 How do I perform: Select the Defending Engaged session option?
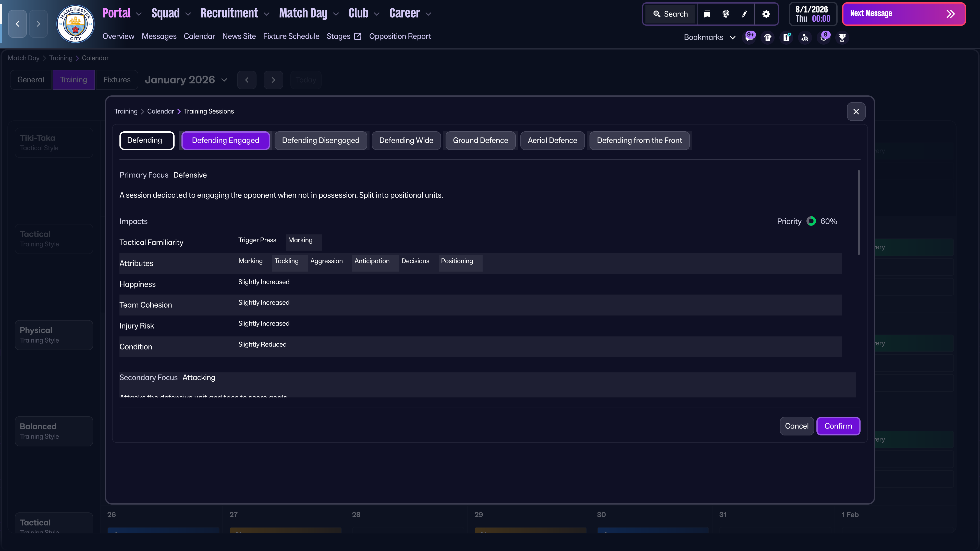[226, 140]
